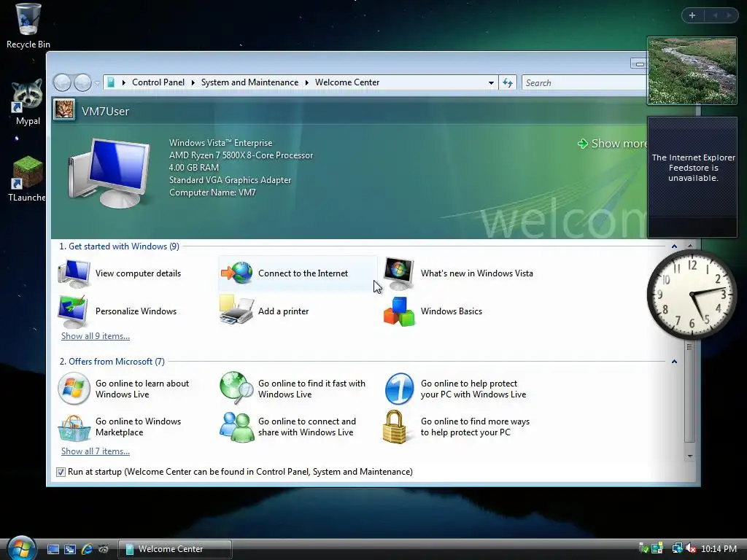The width and height of the screenshot is (747, 560).
Task: Click the scroll down arrow in list
Action: 690,456
